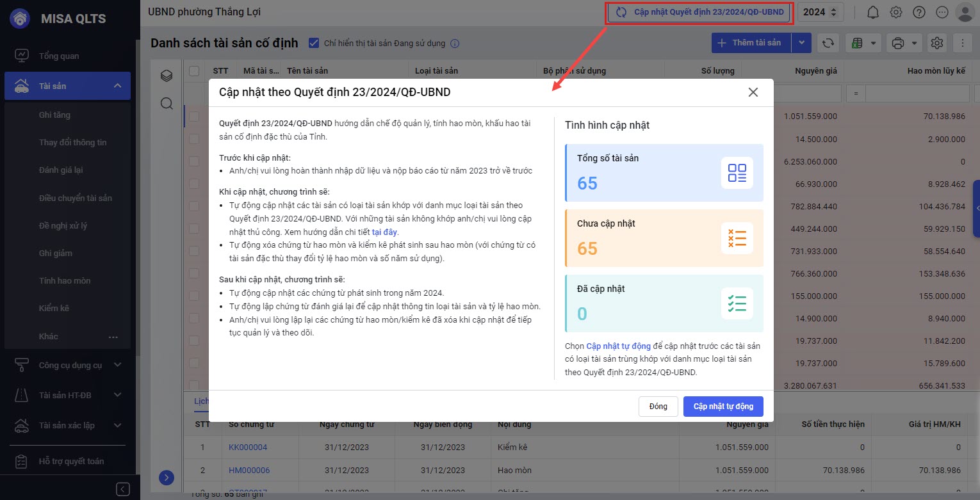
Task: Uncheck show only in-use assets checkbox
Action: pos(314,44)
